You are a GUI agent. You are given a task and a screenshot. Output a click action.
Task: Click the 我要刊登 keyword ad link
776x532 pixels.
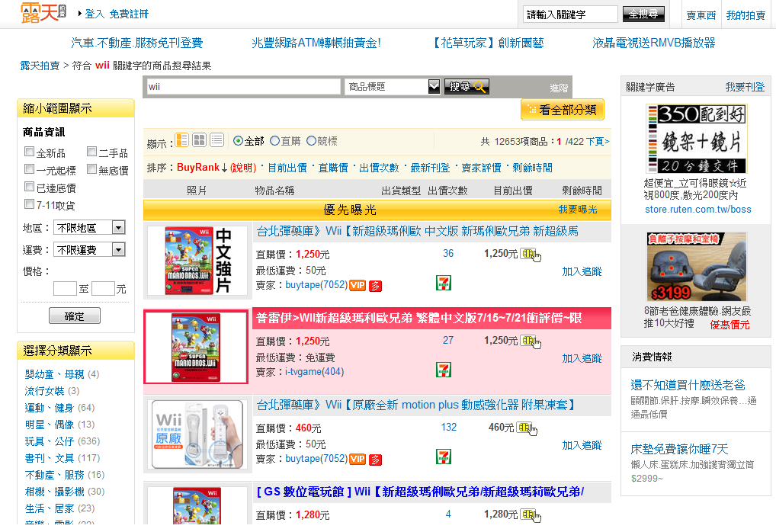click(x=745, y=87)
